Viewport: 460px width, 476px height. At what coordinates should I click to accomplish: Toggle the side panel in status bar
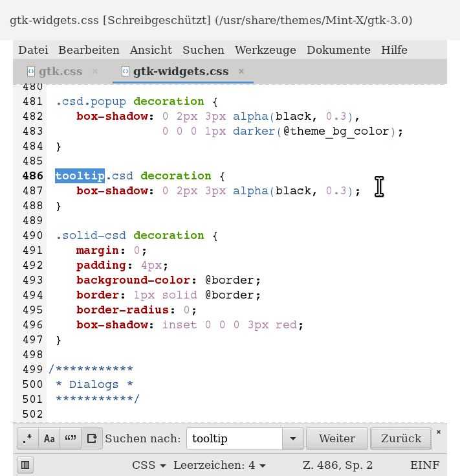(25, 464)
